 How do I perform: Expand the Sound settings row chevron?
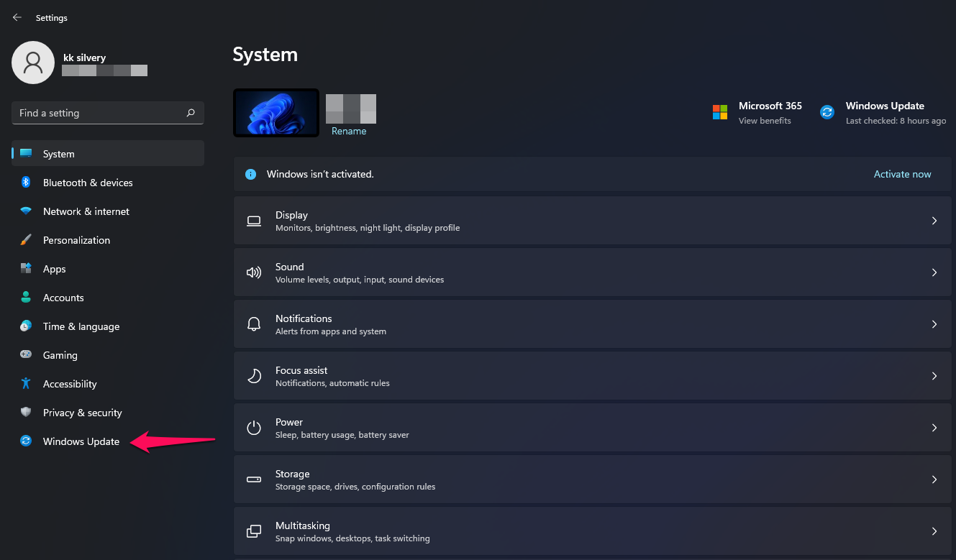tap(934, 272)
